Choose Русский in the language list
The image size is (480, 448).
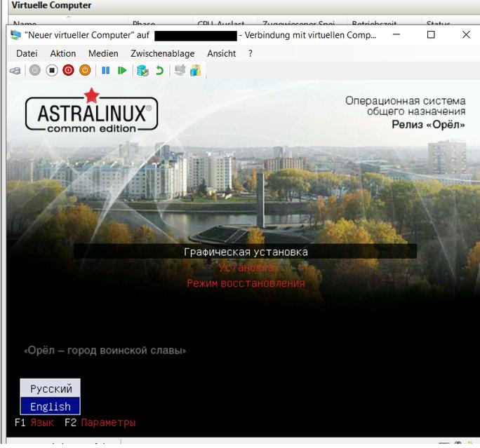pyautogui.click(x=51, y=388)
